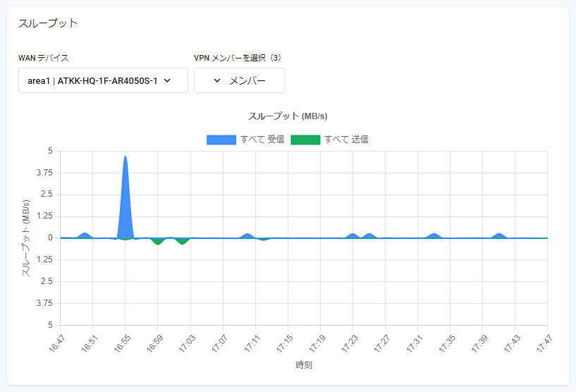
Task: Click the chevron arrow in the area1 device selector
Action: click(x=167, y=80)
